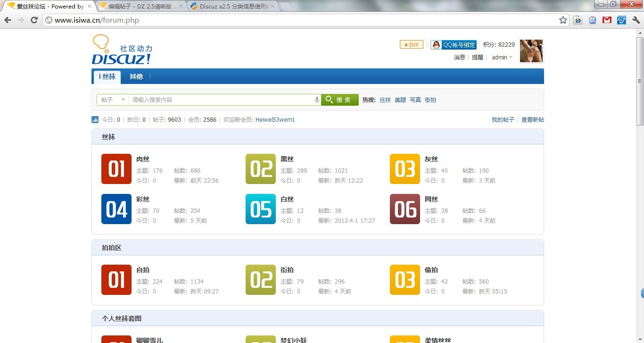The image size is (644, 343).
Task: Click the QQ帐号绑定 button
Action: pyautogui.click(x=454, y=45)
